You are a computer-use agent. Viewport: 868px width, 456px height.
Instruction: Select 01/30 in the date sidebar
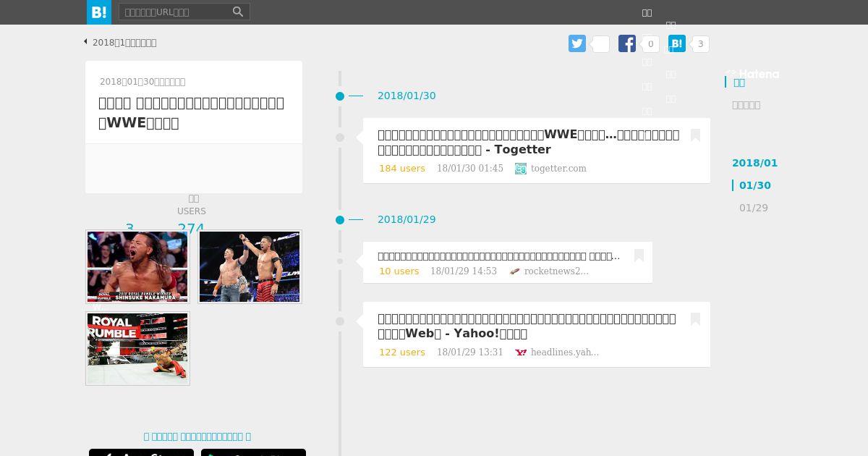coord(755,185)
